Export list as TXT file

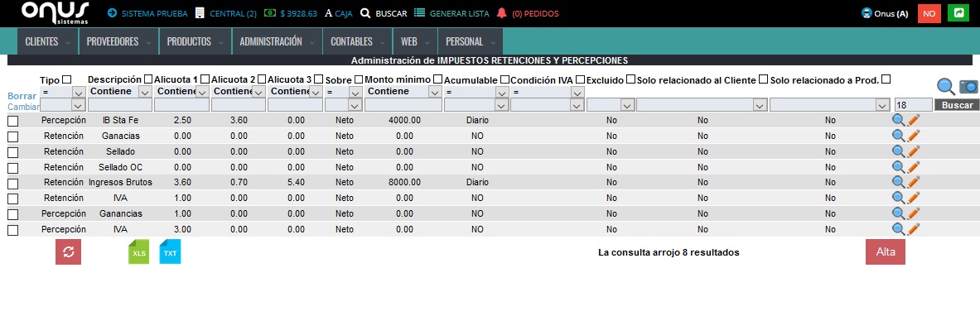(170, 251)
